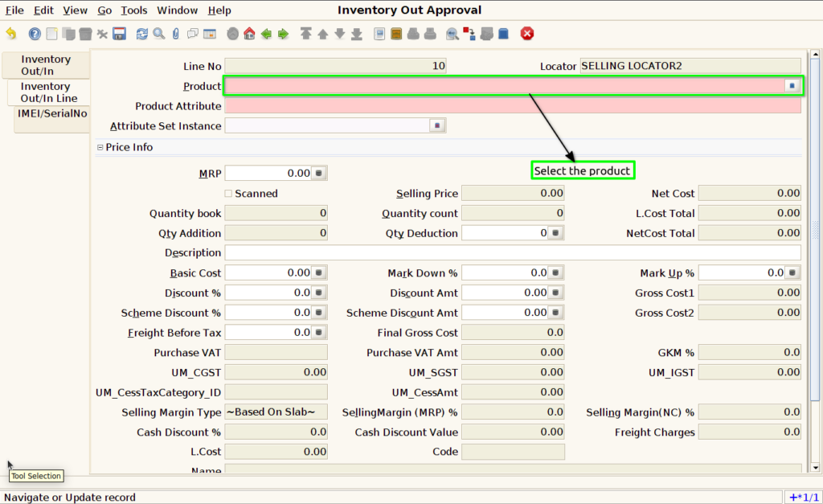Open the calculator for Basic Cost

318,272
